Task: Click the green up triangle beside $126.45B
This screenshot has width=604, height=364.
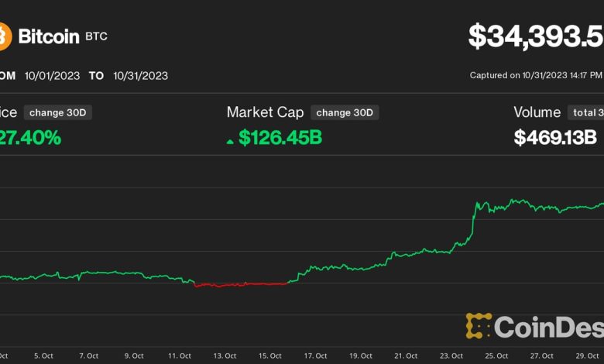Action: tap(230, 141)
